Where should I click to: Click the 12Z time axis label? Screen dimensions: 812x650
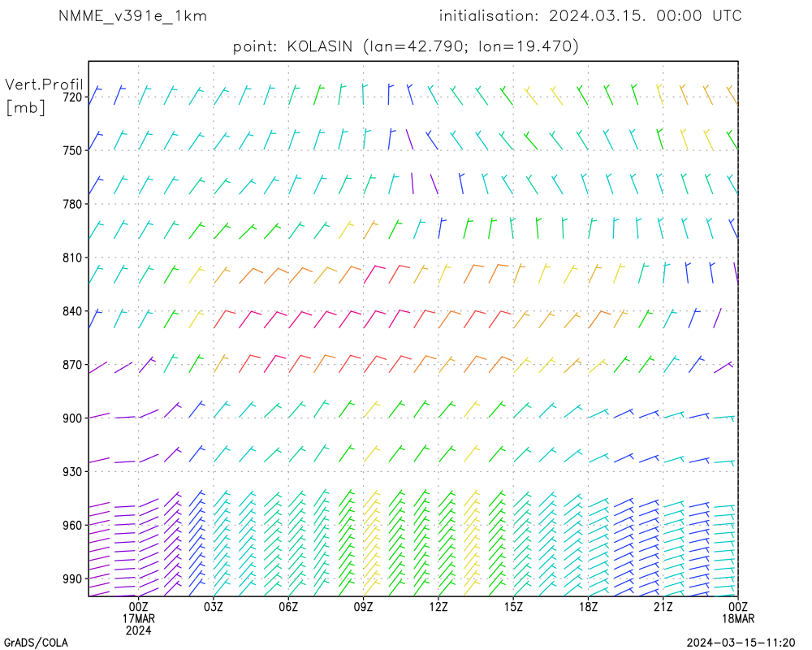click(438, 607)
